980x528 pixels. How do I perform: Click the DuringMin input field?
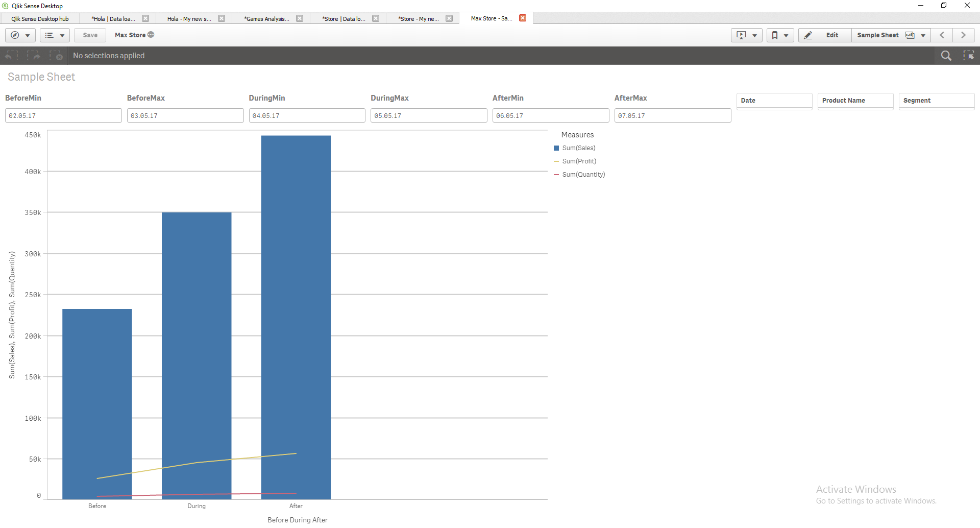(x=307, y=115)
